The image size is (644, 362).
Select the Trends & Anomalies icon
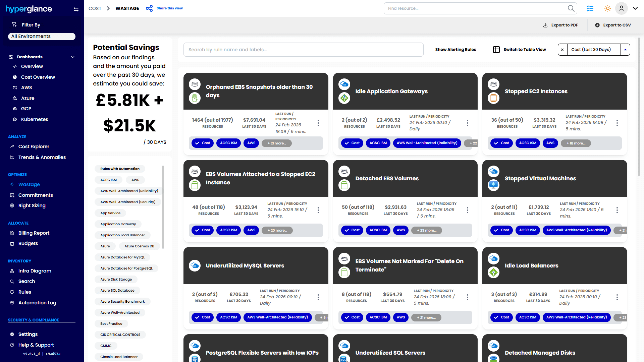pos(12,157)
